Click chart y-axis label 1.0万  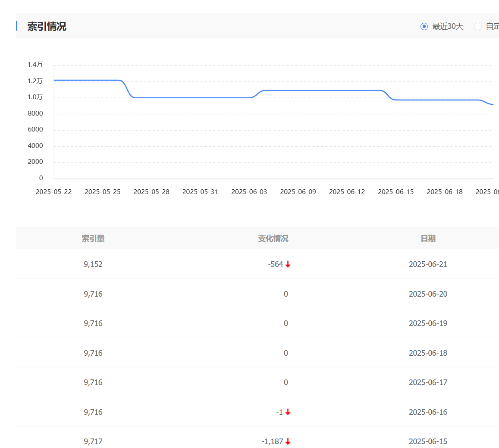click(x=35, y=97)
